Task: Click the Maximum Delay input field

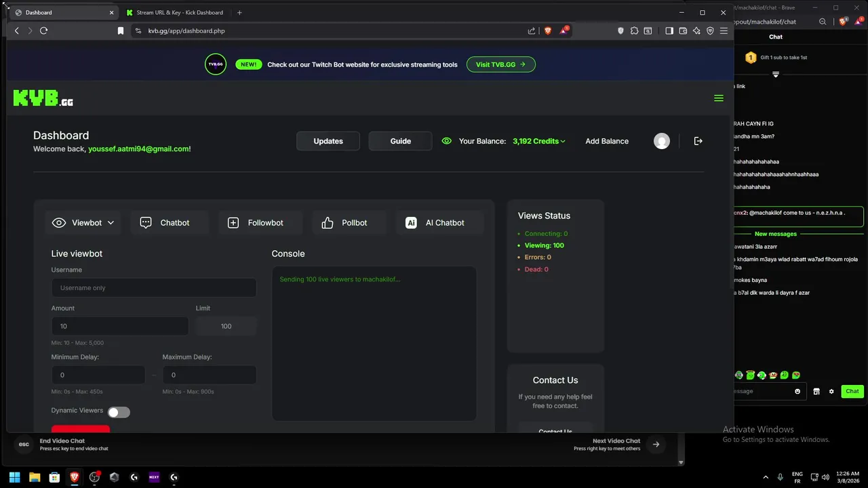Action: 210,375
